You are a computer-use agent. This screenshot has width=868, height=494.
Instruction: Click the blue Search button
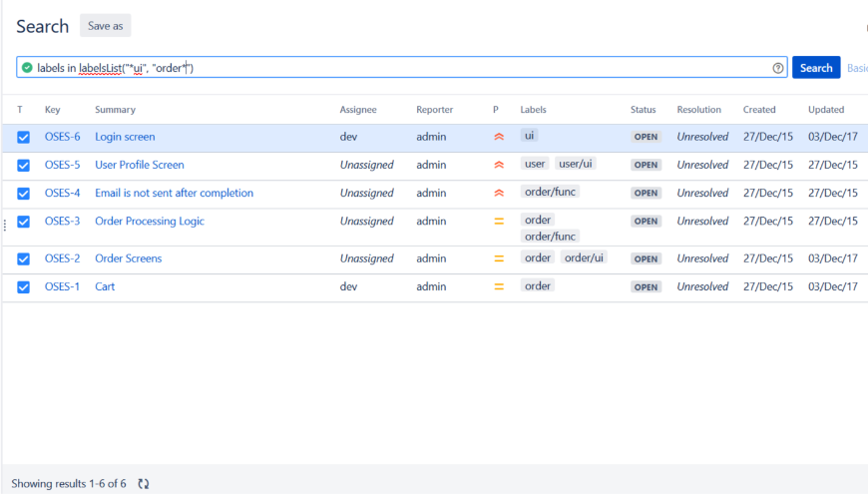coord(815,68)
